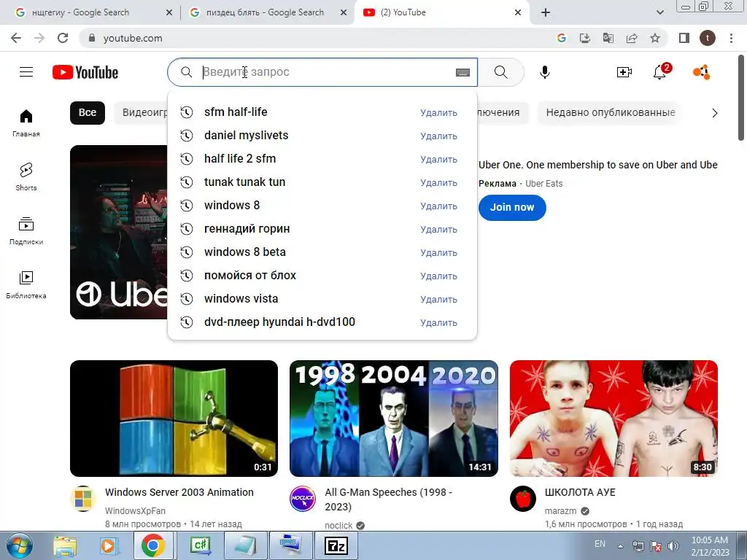Select the (2) YouTube tab
This screenshot has width=747, height=560.
[x=441, y=12]
